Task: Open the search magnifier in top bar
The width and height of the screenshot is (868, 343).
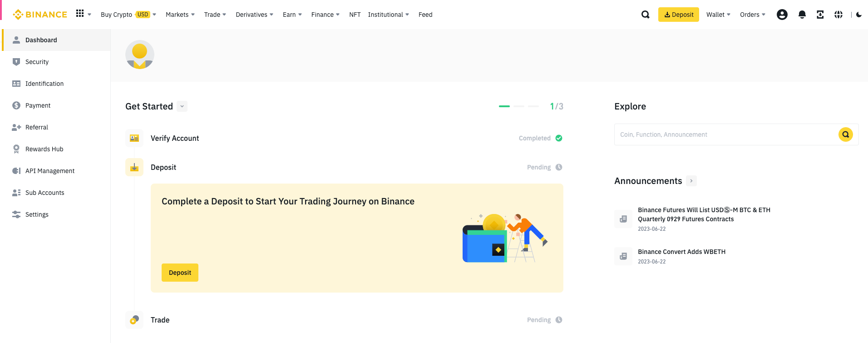Action: [x=645, y=15]
